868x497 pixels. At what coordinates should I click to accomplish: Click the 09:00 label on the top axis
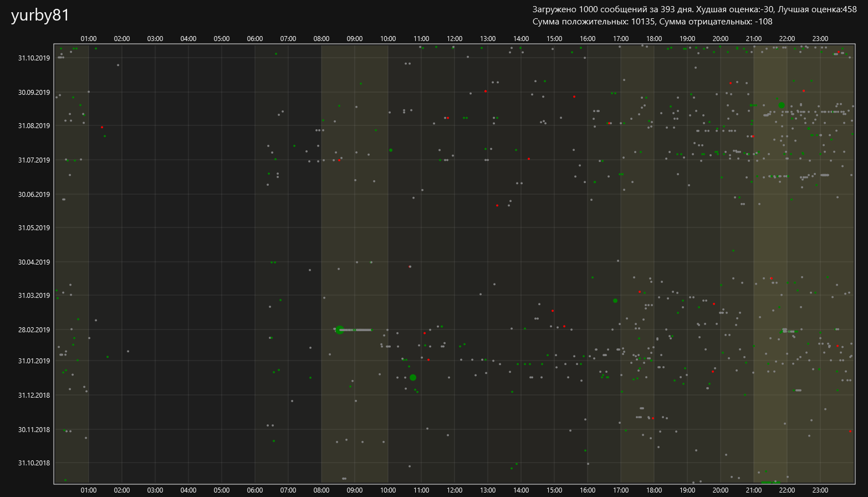355,39
